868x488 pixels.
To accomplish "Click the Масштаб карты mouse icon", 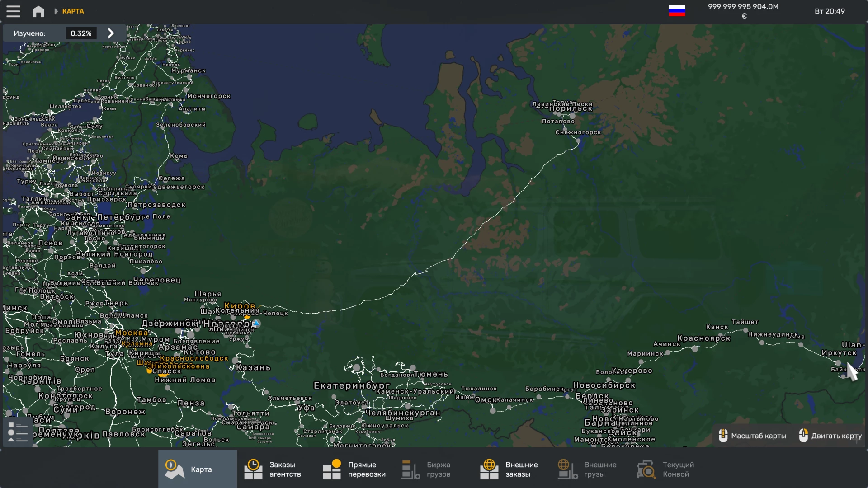I will pos(723,436).
